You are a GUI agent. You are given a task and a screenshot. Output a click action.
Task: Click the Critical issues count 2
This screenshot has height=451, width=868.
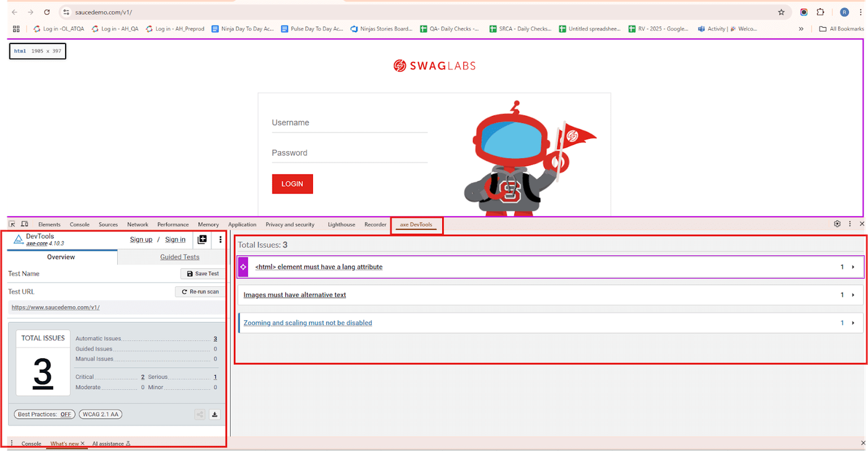[x=143, y=377]
